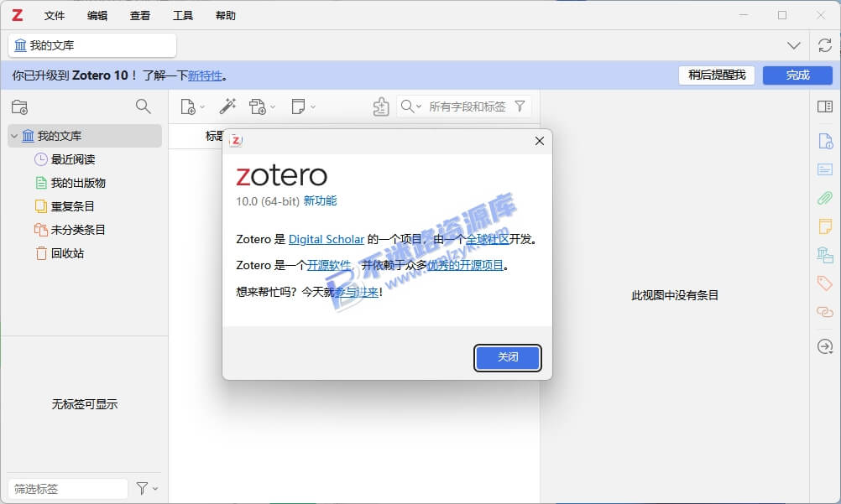Click the 关闭 button in About dialog
Viewport: 841px width, 504px height.
click(508, 357)
